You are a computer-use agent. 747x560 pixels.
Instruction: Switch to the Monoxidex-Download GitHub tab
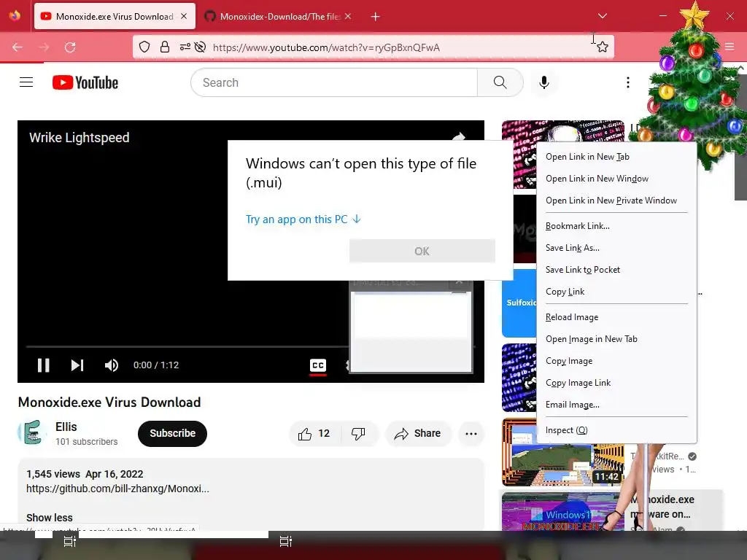(x=279, y=17)
